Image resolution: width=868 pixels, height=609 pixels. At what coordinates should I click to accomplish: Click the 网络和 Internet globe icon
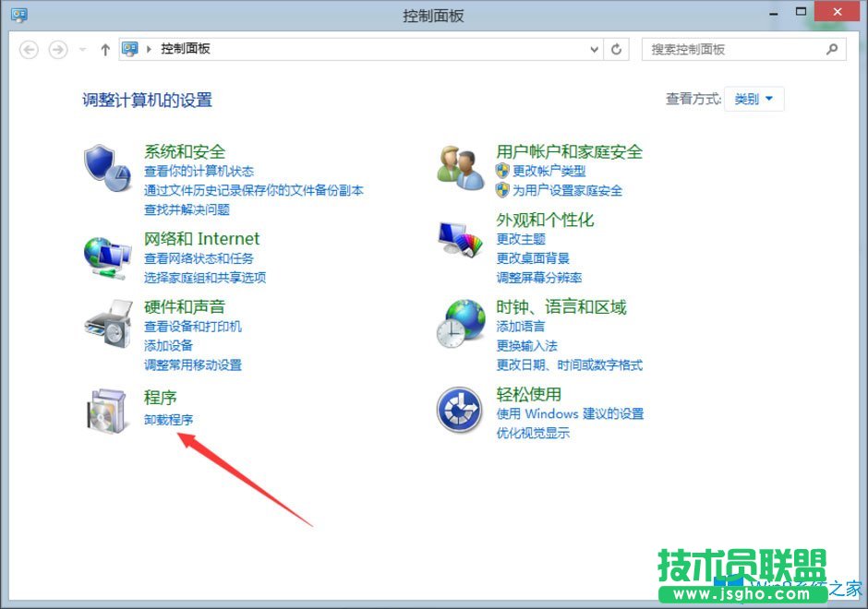tap(108, 257)
